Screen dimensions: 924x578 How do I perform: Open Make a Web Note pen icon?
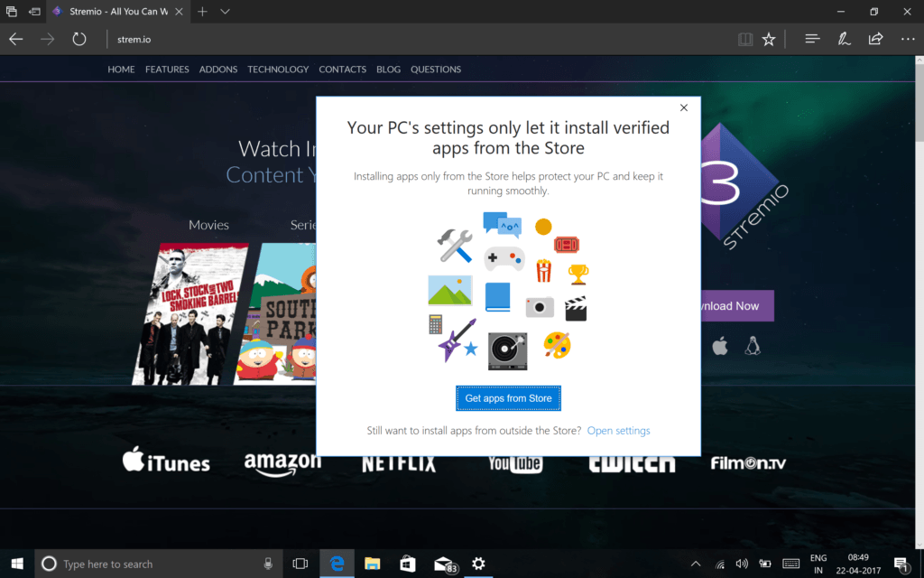click(844, 39)
